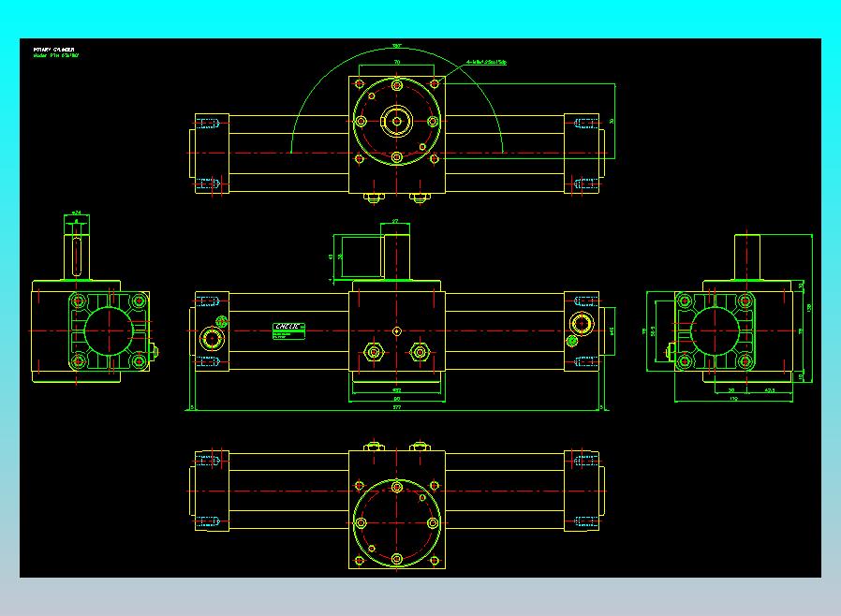Click the ROTARY CYLINDER title text
The height and width of the screenshot is (616, 841).
tap(53, 50)
